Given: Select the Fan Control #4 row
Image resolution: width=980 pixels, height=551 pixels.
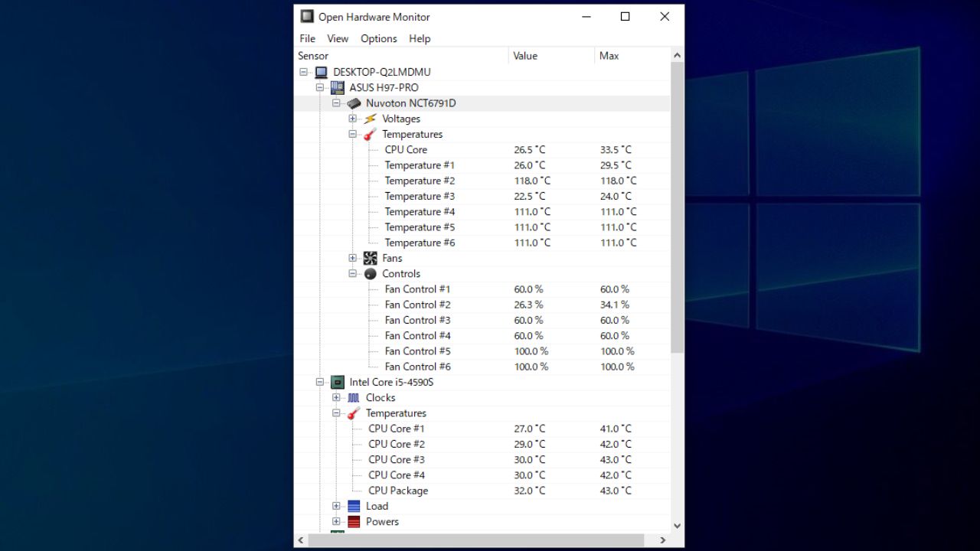Looking at the screenshot, I should coord(482,336).
